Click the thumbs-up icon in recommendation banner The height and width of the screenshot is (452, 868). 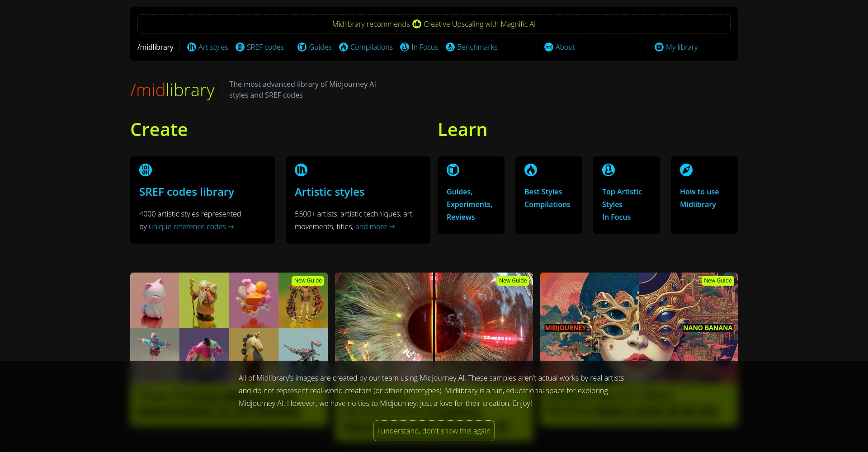tap(416, 24)
